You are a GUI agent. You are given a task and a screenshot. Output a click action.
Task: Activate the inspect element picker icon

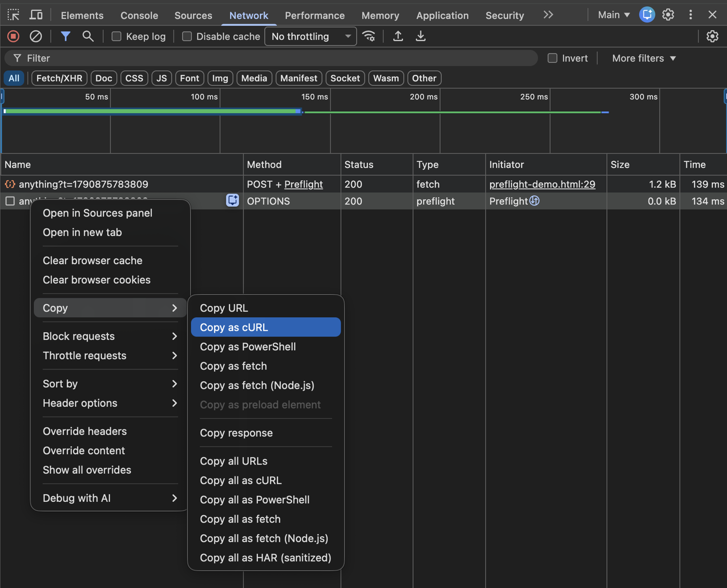pyautogui.click(x=14, y=15)
